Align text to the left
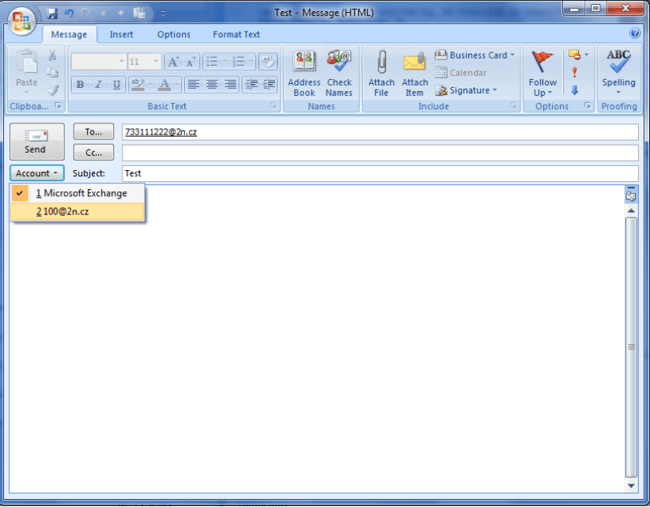Image resolution: width=650 pixels, height=507 pixels. coord(193,85)
